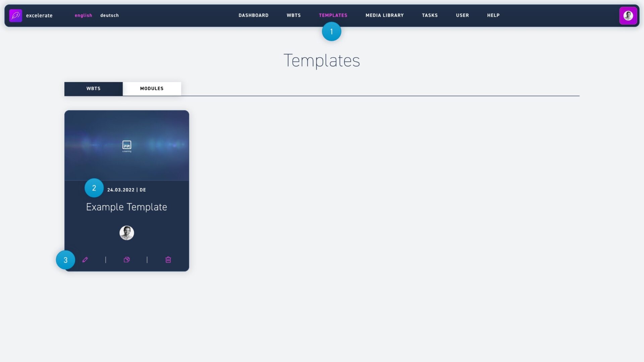Open Dashboard from the navigation bar
The image size is (644, 362).
pyautogui.click(x=253, y=15)
